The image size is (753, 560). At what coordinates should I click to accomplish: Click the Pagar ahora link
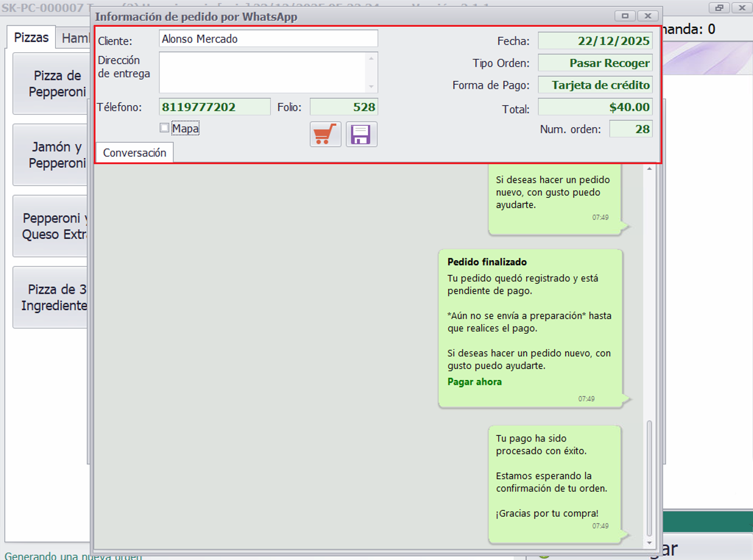(474, 382)
